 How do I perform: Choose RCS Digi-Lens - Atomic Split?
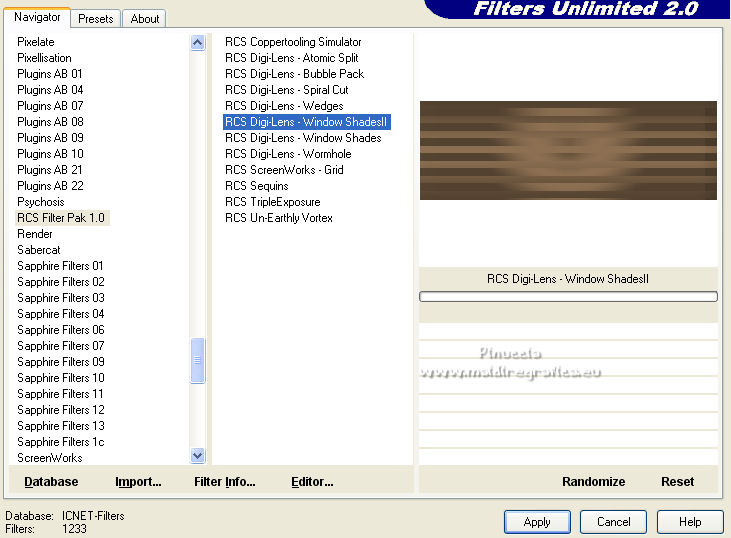292,58
